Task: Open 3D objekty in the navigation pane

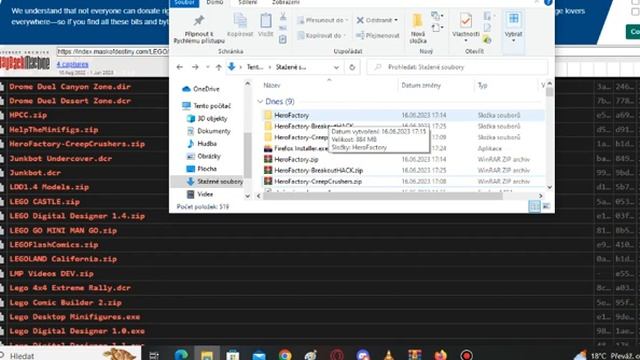Action: (207, 118)
